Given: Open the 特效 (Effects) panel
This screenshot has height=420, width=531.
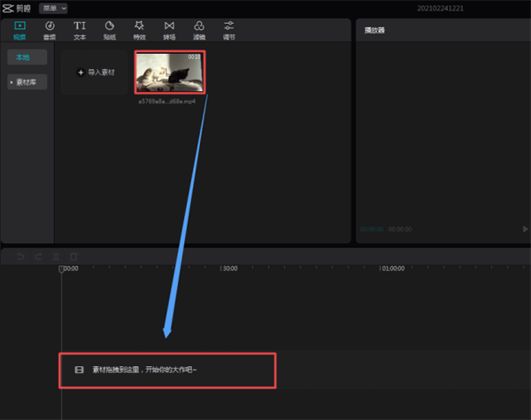Looking at the screenshot, I should pyautogui.click(x=139, y=30).
